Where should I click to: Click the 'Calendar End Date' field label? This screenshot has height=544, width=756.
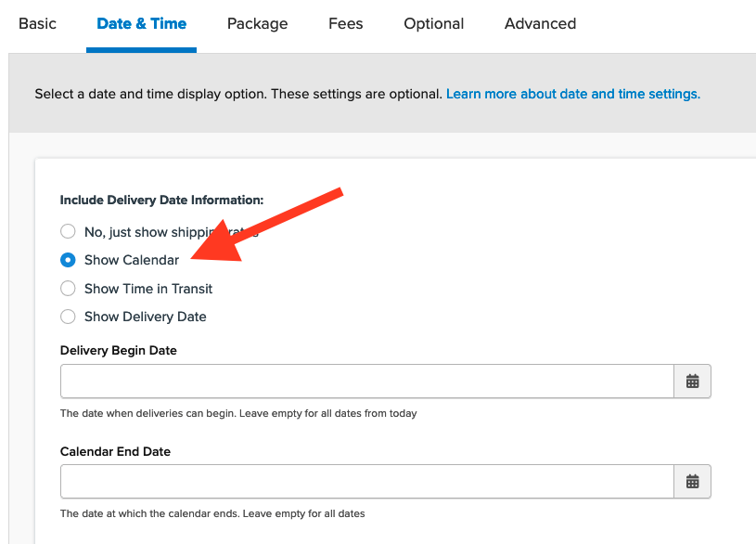[x=115, y=451]
